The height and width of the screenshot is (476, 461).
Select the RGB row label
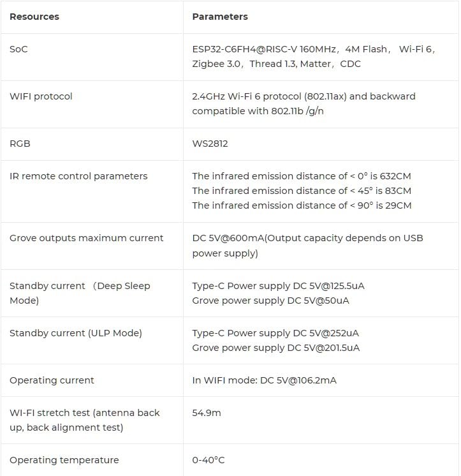(20, 144)
